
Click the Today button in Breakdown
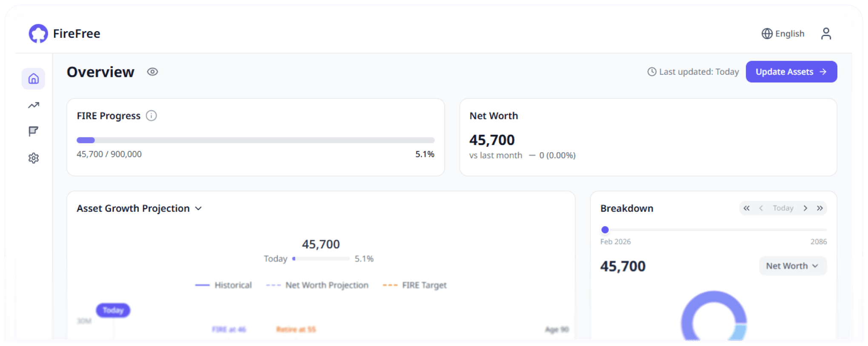(783, 208)
